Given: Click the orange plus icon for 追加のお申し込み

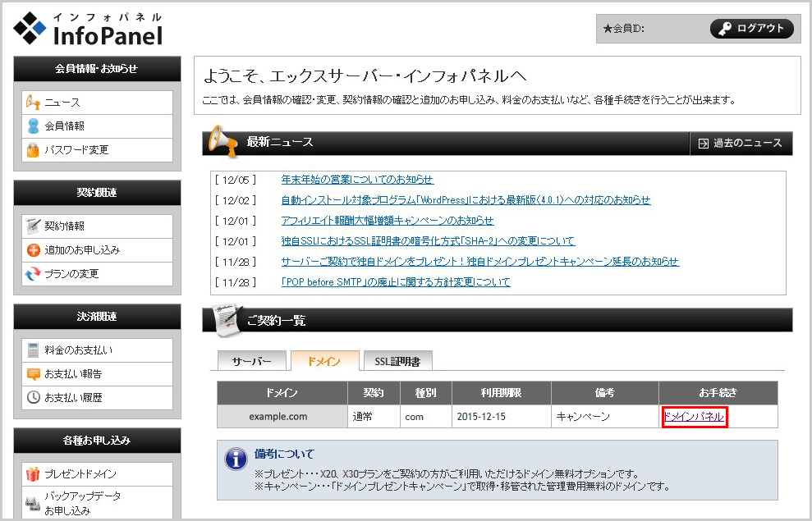Looking at the screenshot, I should click(33, 249).
